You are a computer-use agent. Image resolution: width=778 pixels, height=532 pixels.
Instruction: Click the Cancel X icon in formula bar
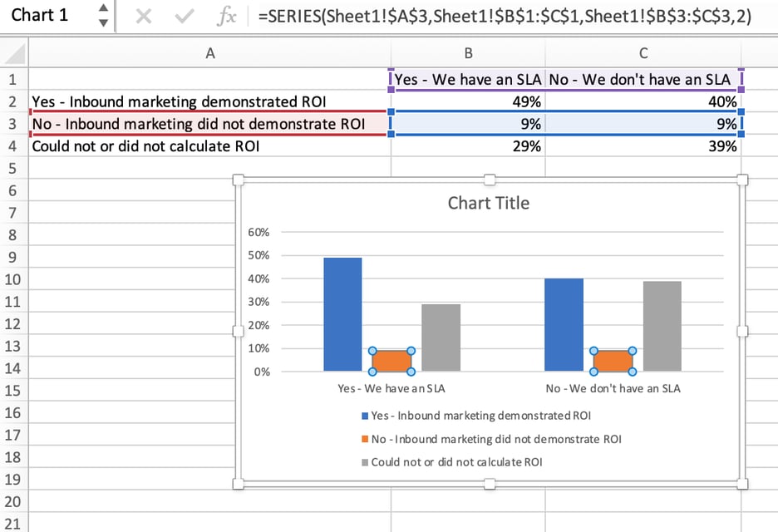click(x=143, y=14)
